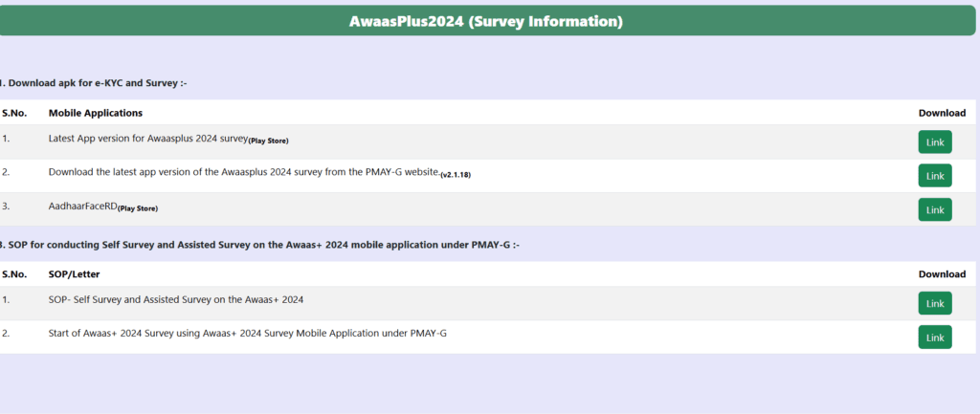Click the (Play Store) label beside AadhaarFaceRD
Viewport: 980px width, 414px height.
(x=138, y=209)
